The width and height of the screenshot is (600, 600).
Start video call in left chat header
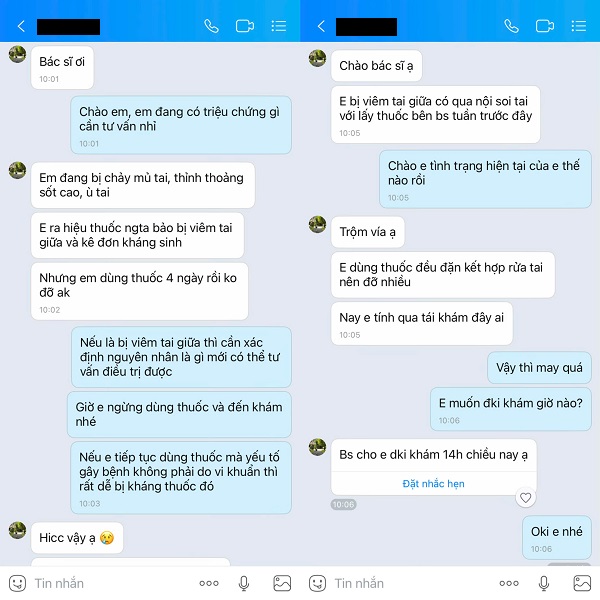(x=245, y=26)
